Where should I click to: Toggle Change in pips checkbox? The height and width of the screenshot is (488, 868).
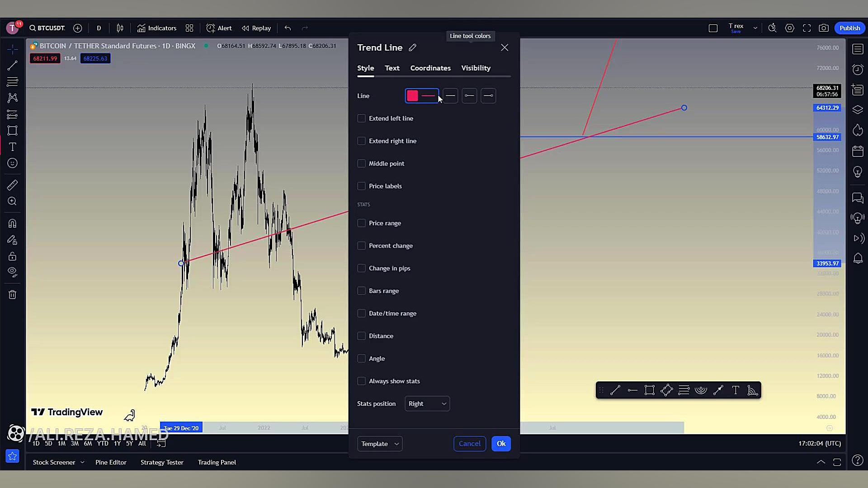pos(361,268)
